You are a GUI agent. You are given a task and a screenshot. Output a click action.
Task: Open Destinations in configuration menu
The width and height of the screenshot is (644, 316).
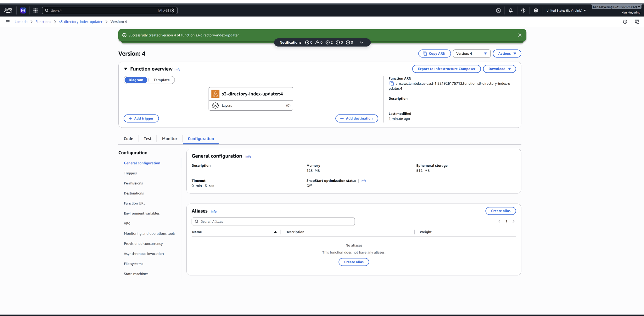click(x=134, y=193)
